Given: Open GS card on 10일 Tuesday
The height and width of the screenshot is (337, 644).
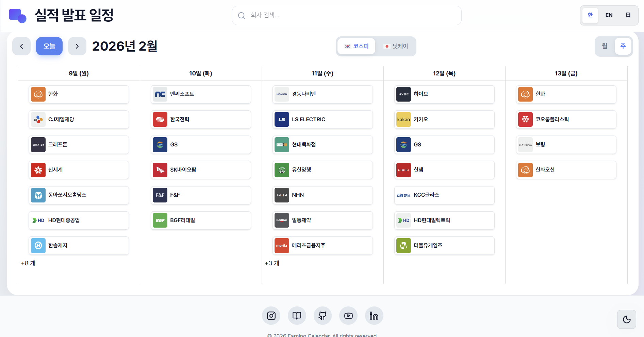Looking at the screenshot, I should 201,145.
